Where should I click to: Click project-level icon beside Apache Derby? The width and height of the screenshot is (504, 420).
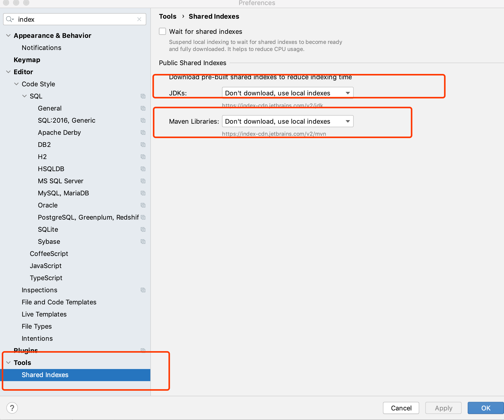[x=143, y=133]
